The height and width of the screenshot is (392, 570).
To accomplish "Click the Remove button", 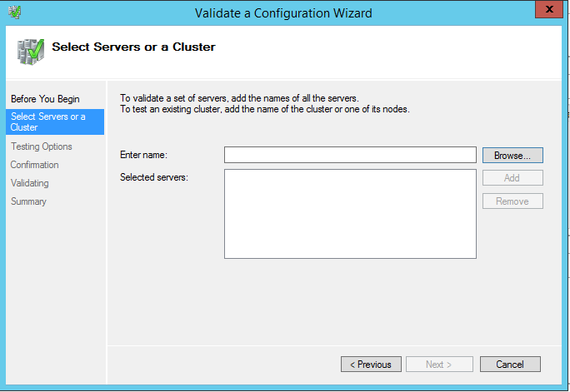I will pyautogui.click(x=512, y=201).
